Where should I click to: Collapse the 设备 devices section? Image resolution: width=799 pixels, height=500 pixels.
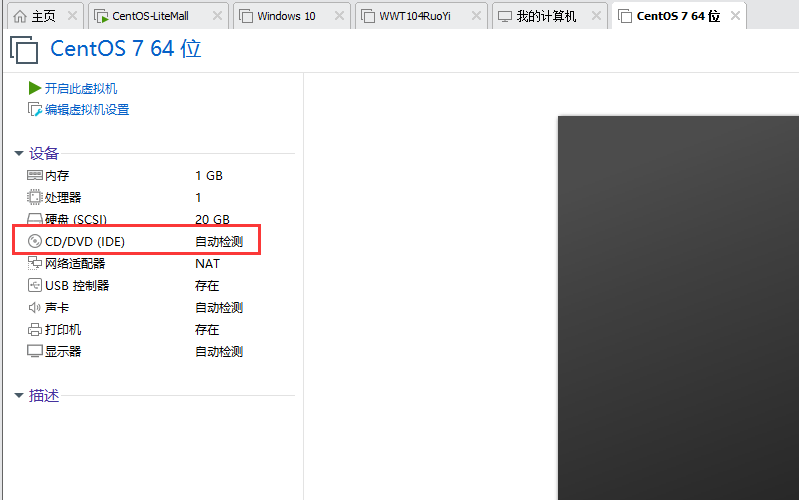pyautogui.click(x=18, y=154)
